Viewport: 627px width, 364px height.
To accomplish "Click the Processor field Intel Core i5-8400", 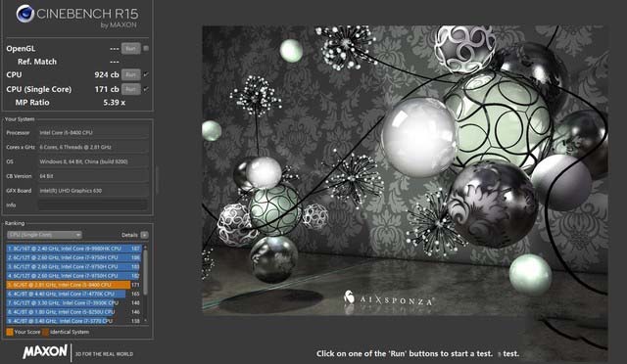I will coord(93,133).
